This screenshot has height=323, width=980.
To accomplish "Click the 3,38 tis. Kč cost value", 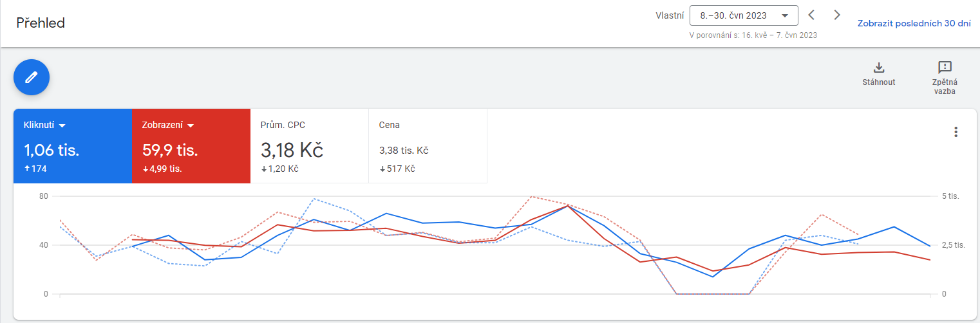I will coord(404,151).
